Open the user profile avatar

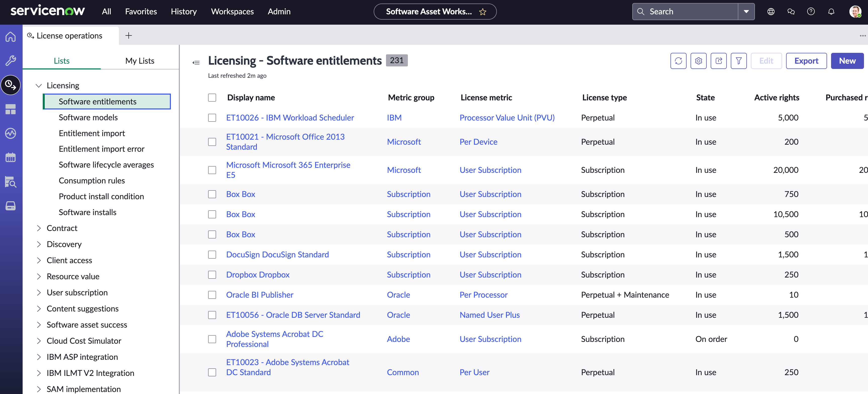tap(855, 12)
